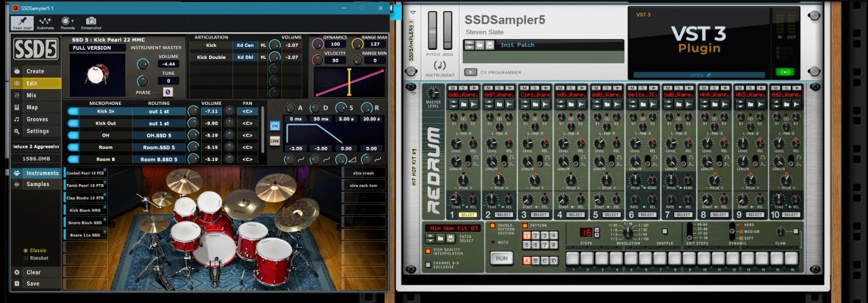Open the OH routing 'OH.SSD 5' selector
This screenshot has height=303, width=868.
click(x=159, y=135)
